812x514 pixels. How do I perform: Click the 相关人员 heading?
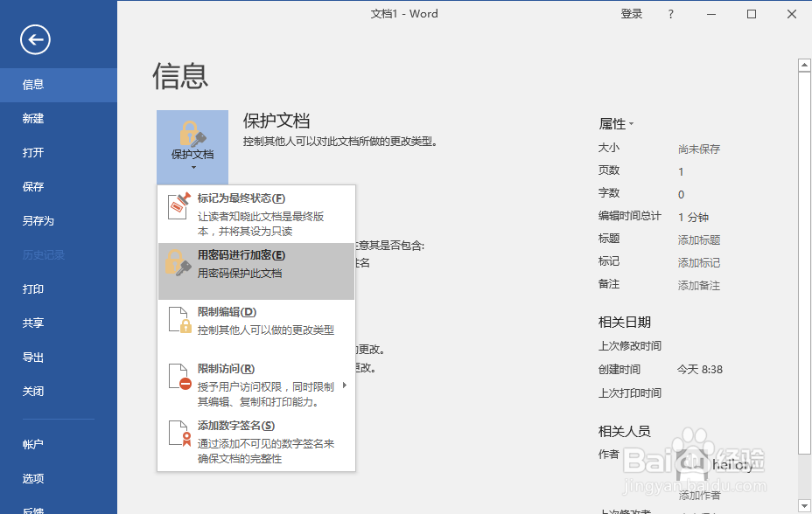[x=625, y=431]
